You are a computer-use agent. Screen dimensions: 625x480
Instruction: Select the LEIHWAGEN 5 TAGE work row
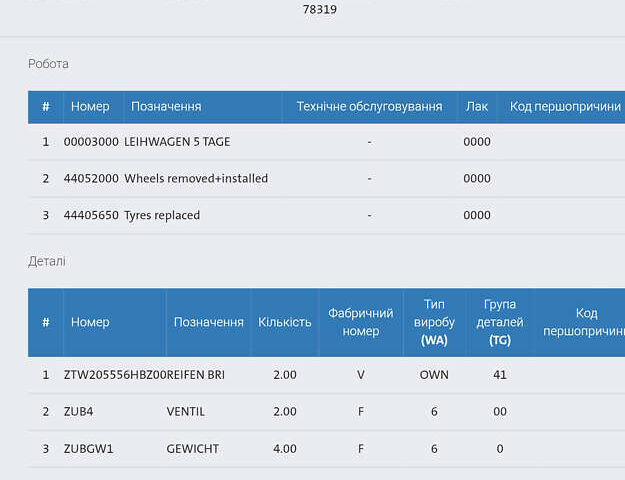[x=177, y=142]
